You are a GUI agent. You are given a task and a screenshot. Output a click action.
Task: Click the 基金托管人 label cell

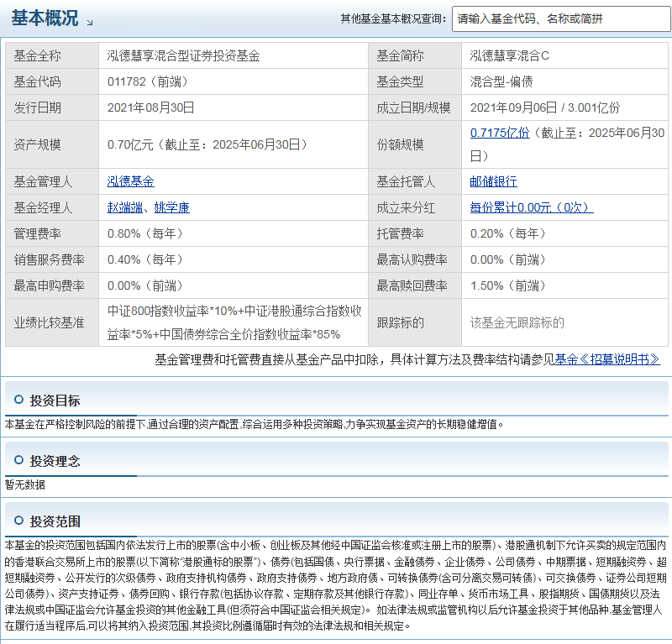[x=415, y=181]
